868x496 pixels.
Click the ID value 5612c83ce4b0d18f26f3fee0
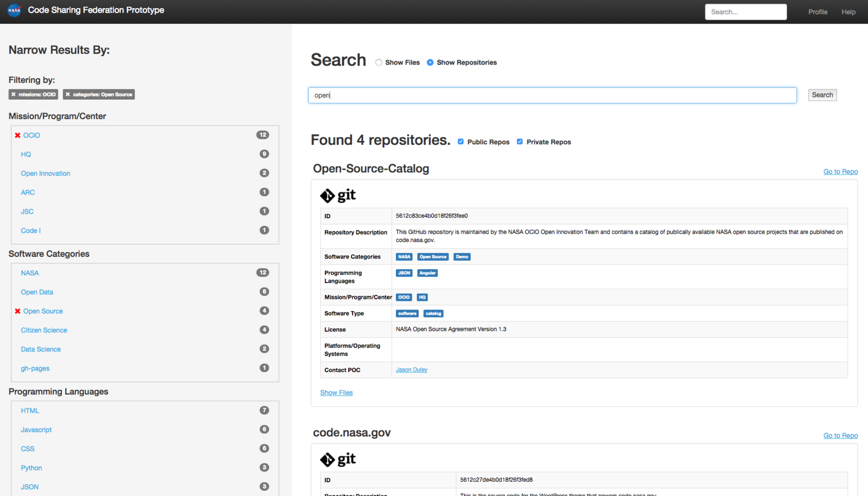click(x=432, y=216)
